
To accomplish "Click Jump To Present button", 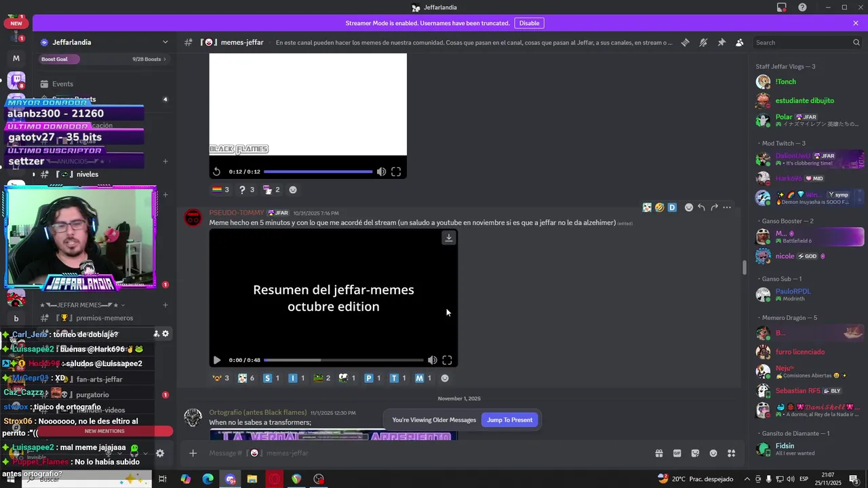I will [509, 420].
